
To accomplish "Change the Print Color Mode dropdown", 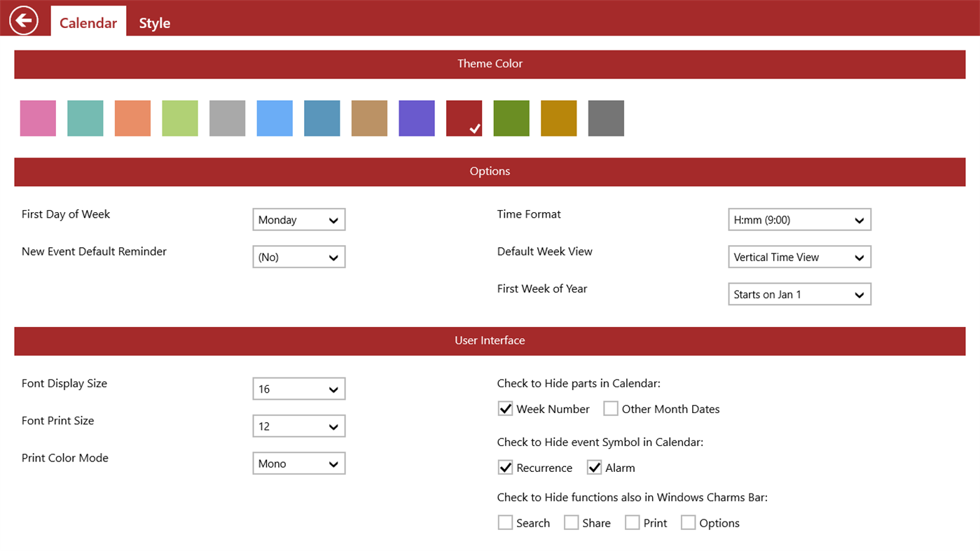I will pos(299,463).
